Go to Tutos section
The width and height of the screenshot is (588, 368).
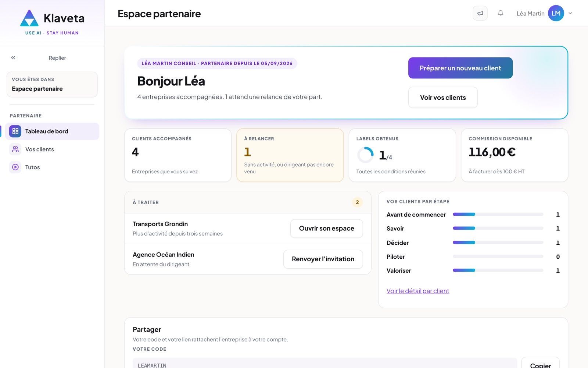pyautogui.click(x=52, y=167)
